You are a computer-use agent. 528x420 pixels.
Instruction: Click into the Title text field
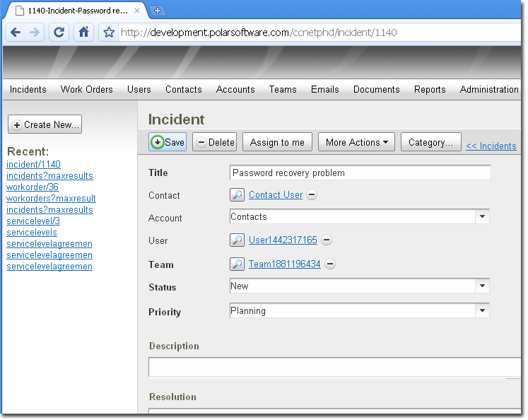coord(360,173)
